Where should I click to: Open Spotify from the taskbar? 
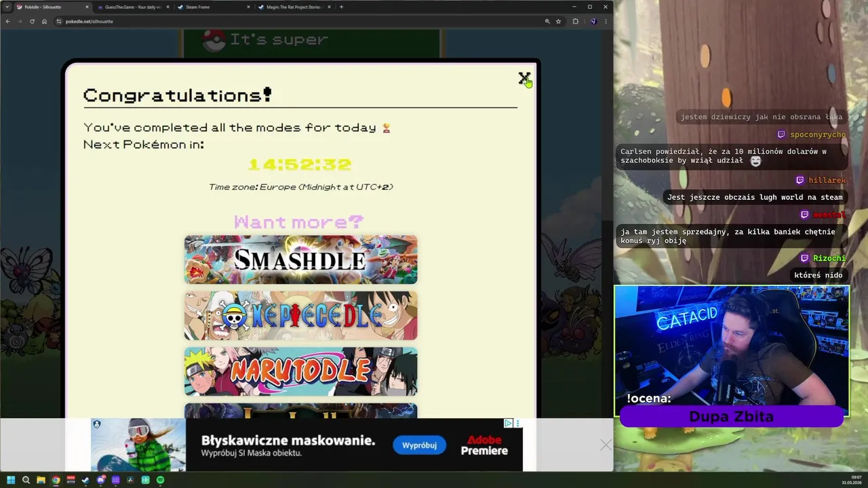pyautogui.click(x=160, y=480)
